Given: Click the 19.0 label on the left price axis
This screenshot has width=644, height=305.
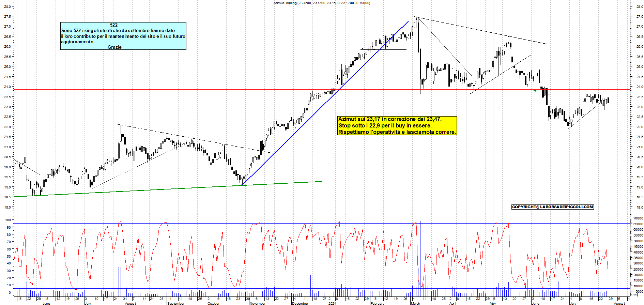Looking at the screenshot, I should pyautogui.click(x=7, y=187).
